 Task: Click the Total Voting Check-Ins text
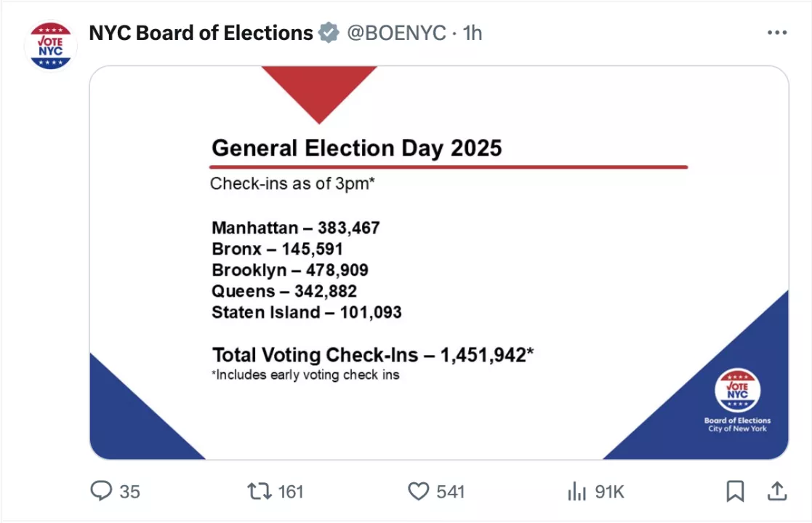[x=372, y=355]
